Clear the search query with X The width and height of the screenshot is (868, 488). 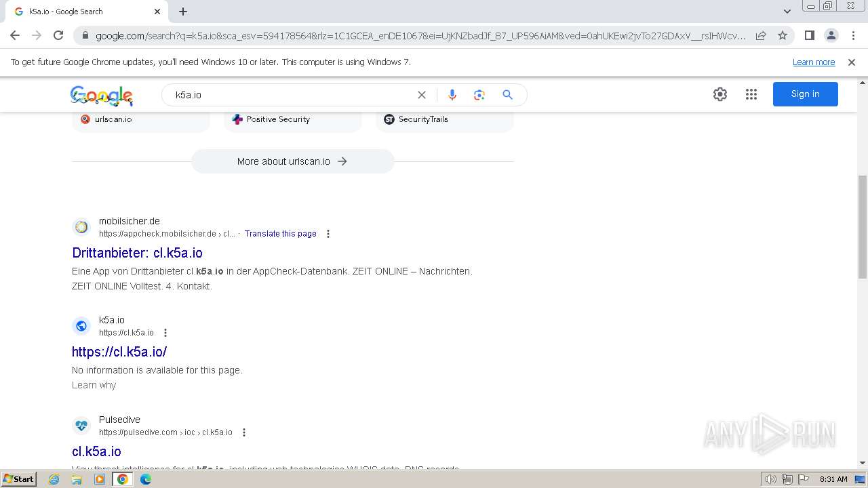[x=422, y=95]
